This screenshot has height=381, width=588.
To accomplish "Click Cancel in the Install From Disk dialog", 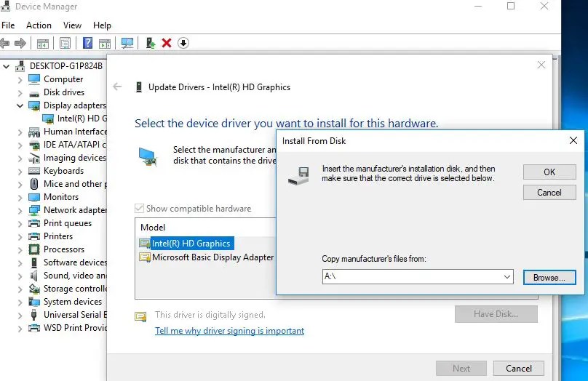I will point(549,193).
